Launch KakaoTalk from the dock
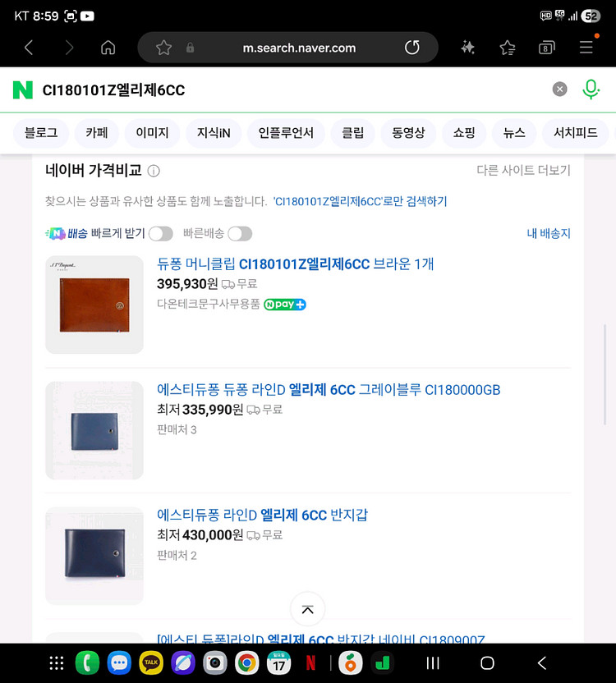 pos(151,663)
